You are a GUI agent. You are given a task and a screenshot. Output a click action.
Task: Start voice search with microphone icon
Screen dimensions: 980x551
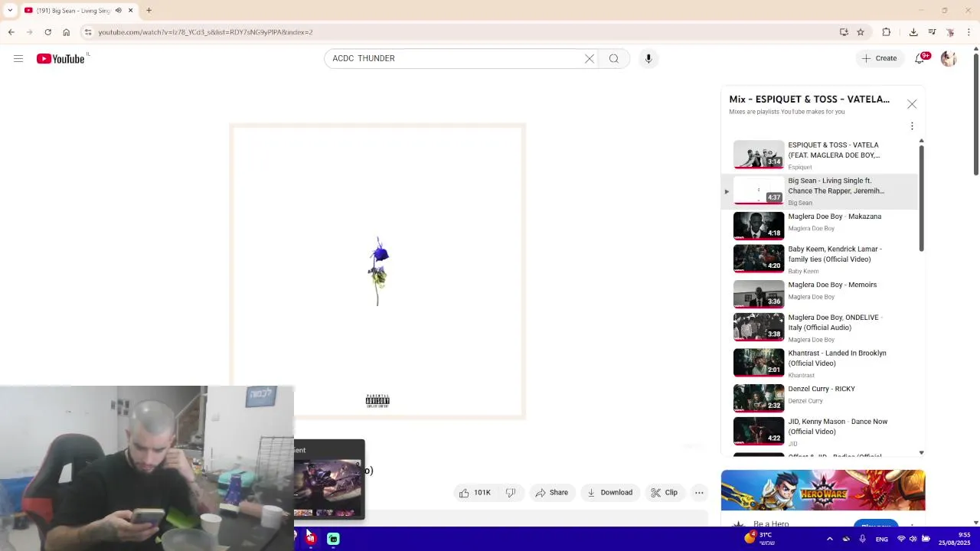tap(648, 58)
